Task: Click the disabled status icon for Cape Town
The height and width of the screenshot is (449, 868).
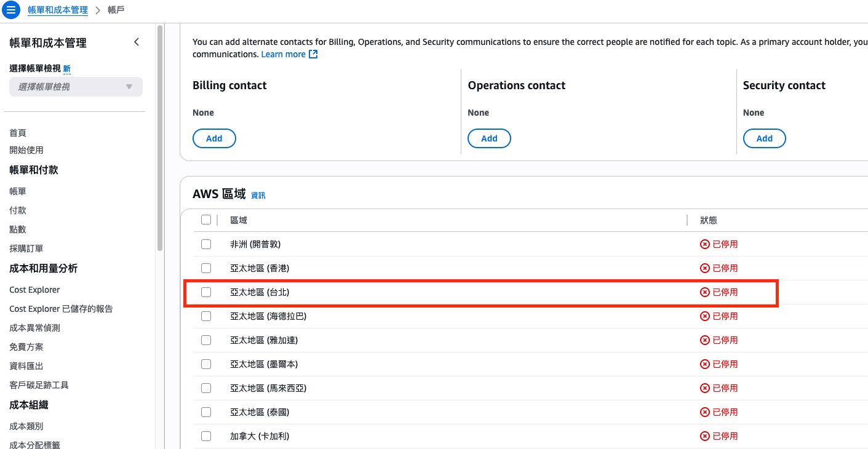Action: (x=705, y=244)
